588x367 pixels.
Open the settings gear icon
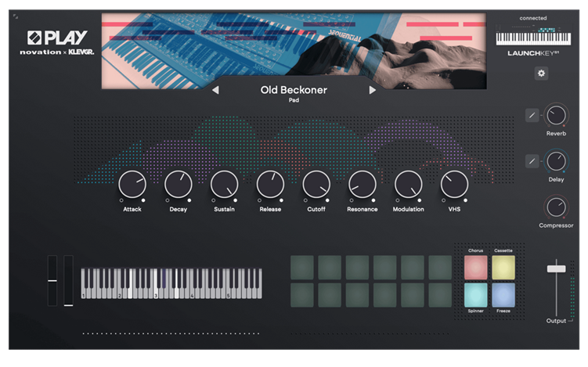click(x=541, y=73)
